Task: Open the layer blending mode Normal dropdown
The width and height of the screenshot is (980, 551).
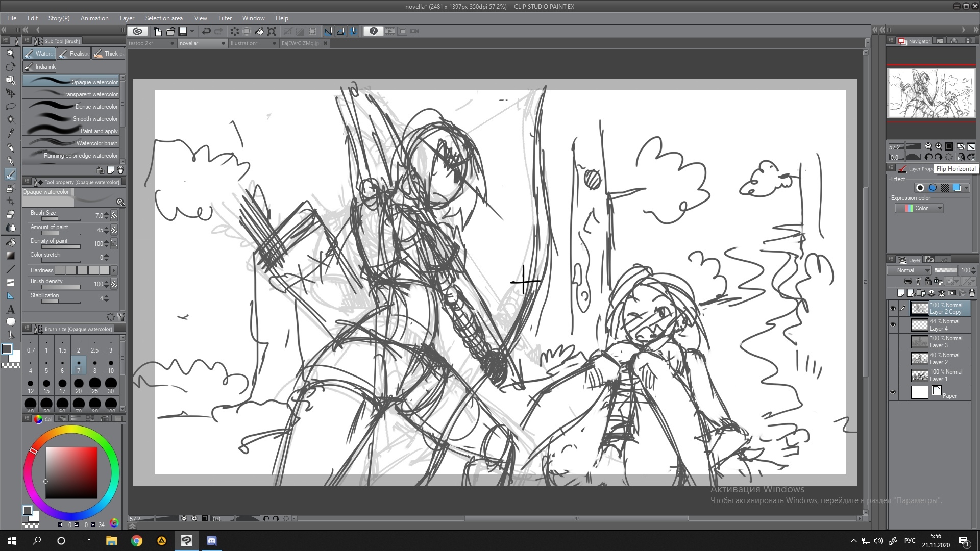Action: pyautogui.click(x=910, y=270)
